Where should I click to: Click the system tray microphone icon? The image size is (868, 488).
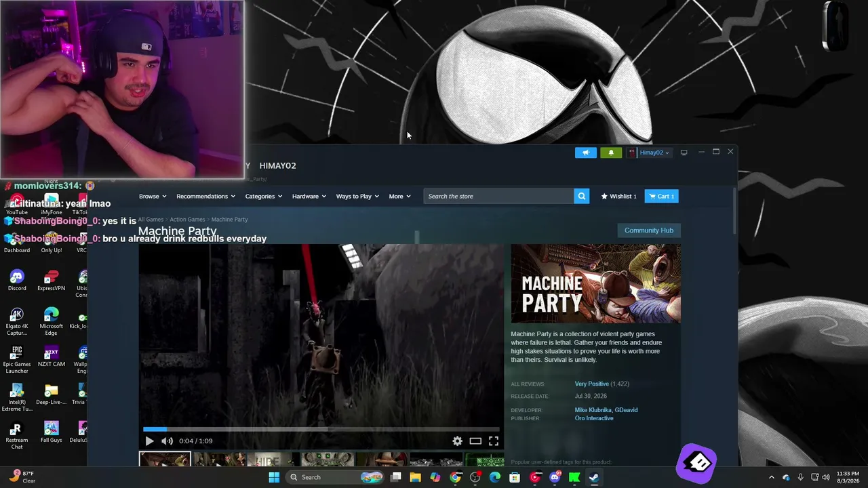coord(800,477)
